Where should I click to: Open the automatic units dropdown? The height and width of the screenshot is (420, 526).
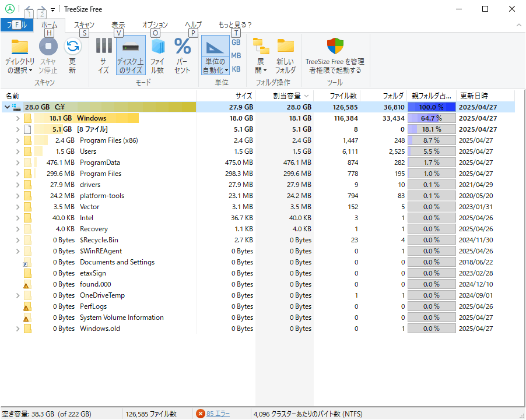click(215, 66)
